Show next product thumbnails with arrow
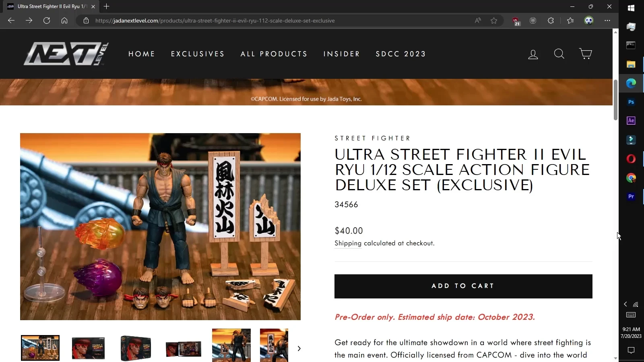This screenshot has width=644, height=362. pos(299,348)
